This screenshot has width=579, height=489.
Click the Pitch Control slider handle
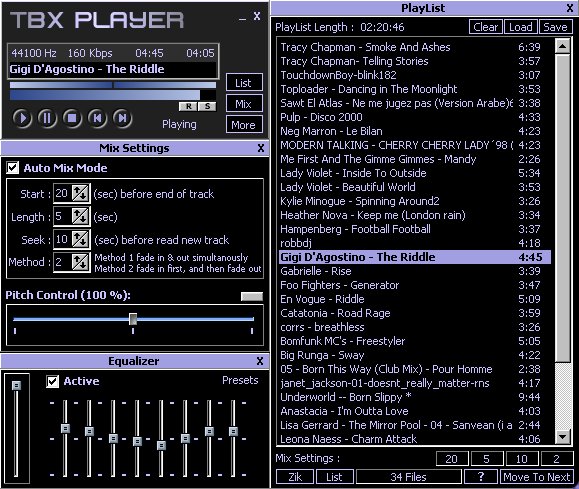click(x=133, y=319)
